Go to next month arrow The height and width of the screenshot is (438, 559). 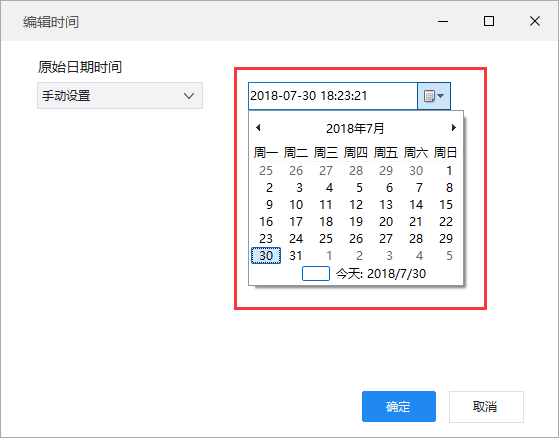453,128
